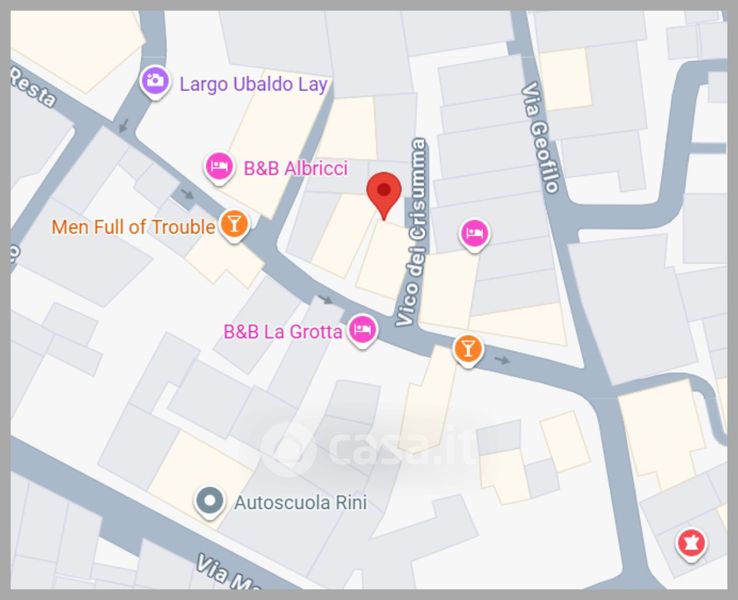Open the Autoscuola Rini text label
Viewport: 738px width, 600px height.
(301, 503)
